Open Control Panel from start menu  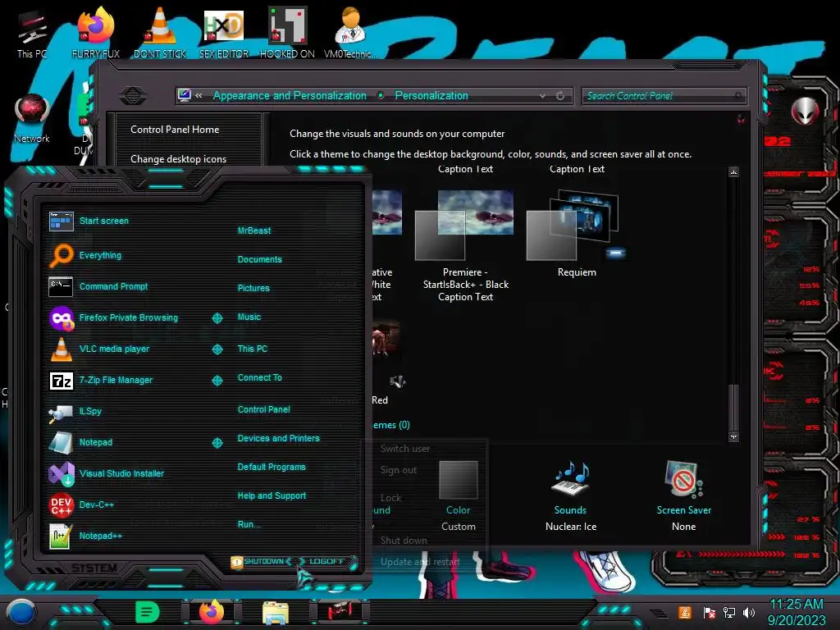click(x=263, y=409)
